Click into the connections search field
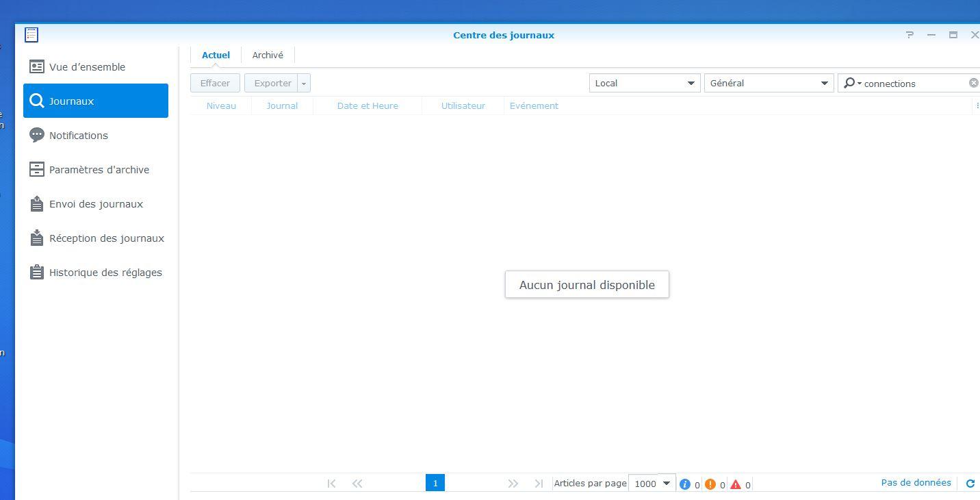 pos(914,84)
